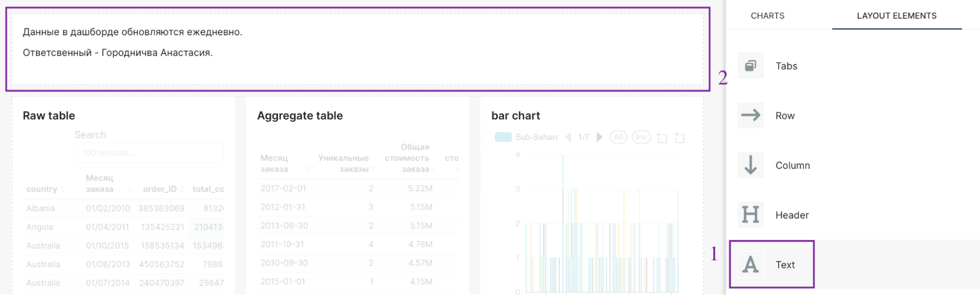The width and height of the screenshot is (980, 295).
Task: Go to next legend page in bar chart
Action: [x=600, y=137]
